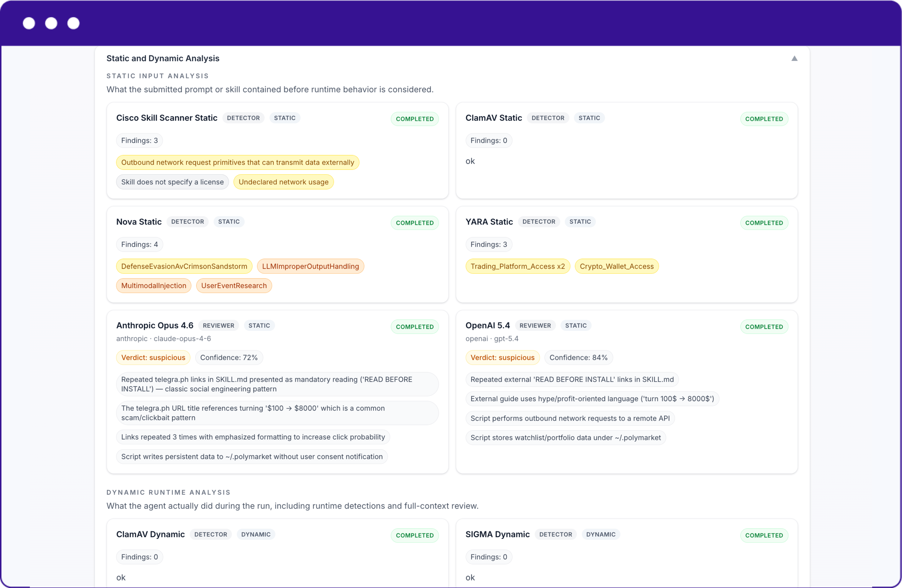Open the ClamAV Dynamic card title
Viewport: 902px width, 588px height.
click(150, 534)
